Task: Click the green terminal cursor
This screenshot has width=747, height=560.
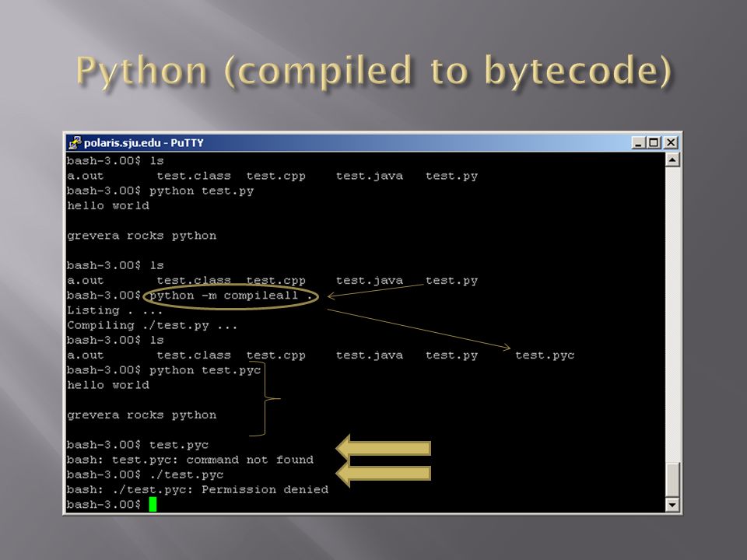Action: click(x=153, y=504)
